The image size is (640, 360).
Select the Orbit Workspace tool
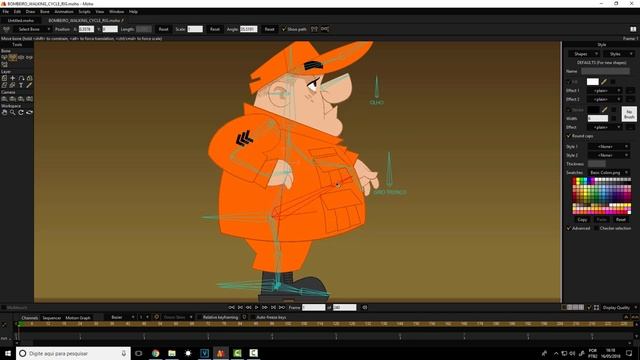pyautogui.click(x=29, y=112)
